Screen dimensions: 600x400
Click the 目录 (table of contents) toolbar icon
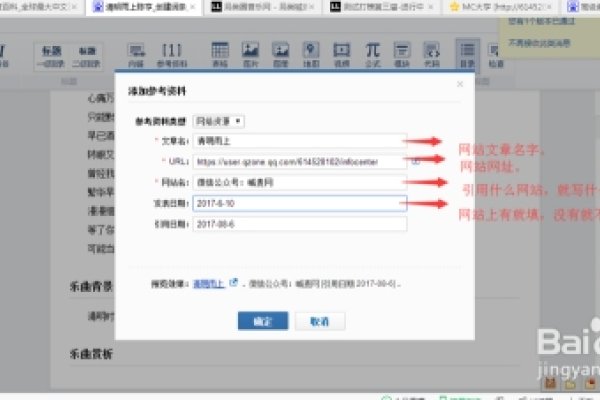click(466, 53)
